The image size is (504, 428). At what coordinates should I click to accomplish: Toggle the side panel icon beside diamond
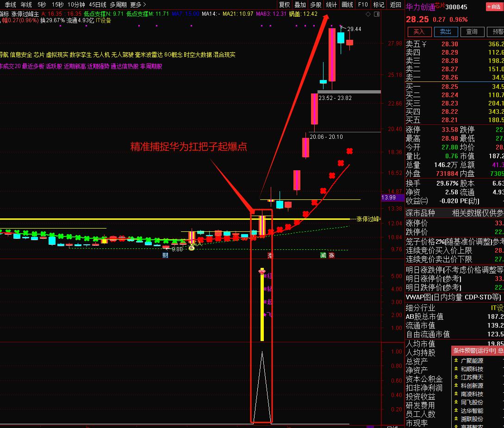[x=375, y=14]
